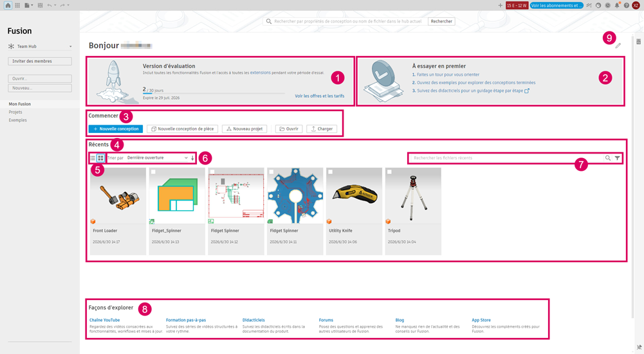
Task: Open Formation pas-à-pas link
Action: pos(186,320)
